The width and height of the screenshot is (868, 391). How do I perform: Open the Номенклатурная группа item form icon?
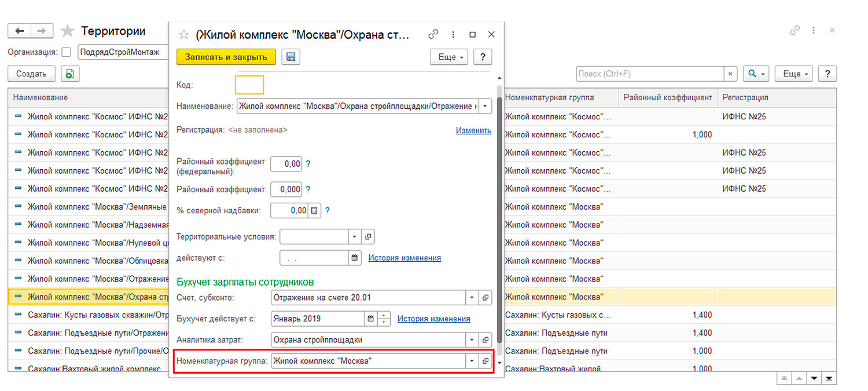486,361
